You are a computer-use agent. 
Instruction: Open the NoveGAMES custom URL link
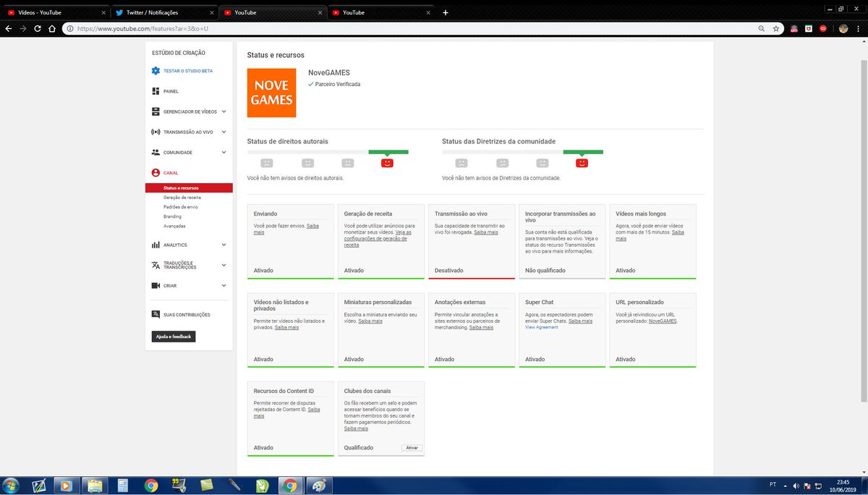(x=663, y=321)
